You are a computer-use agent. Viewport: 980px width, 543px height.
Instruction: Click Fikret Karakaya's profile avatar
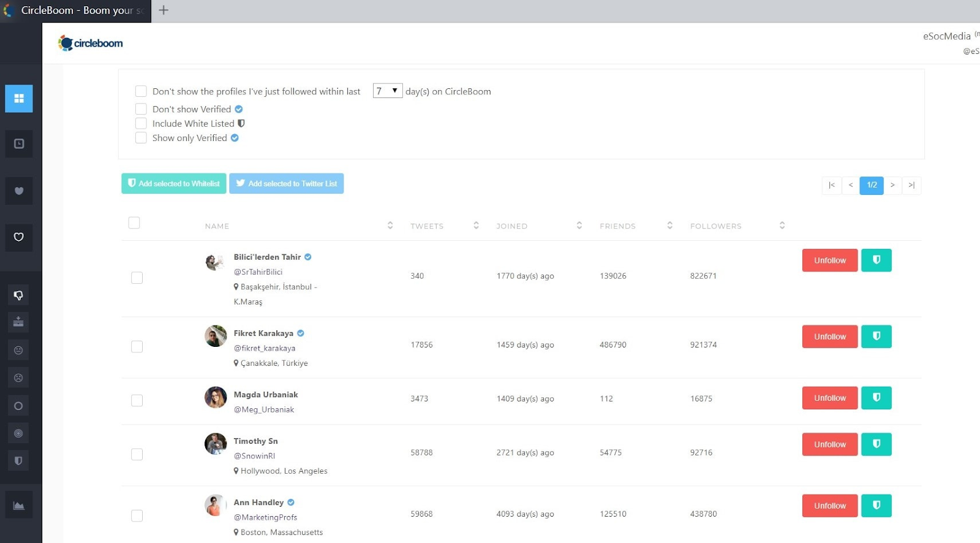point(216,336)
